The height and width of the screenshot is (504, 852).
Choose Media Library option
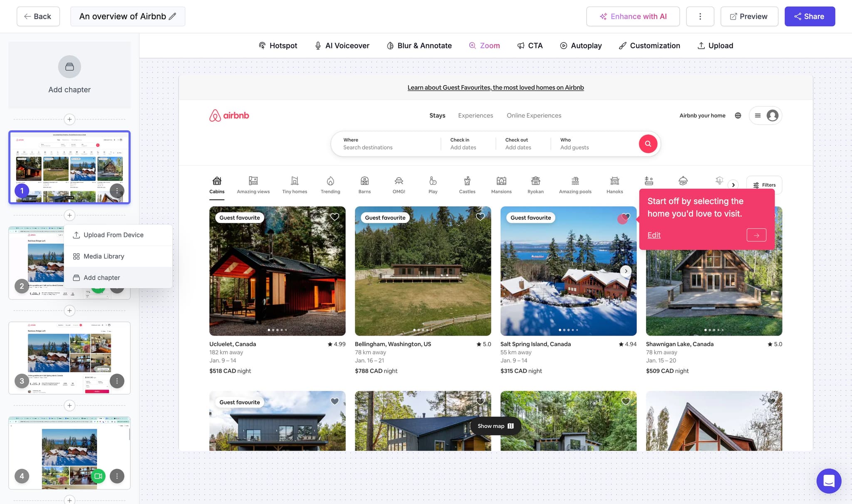(118, 256)
